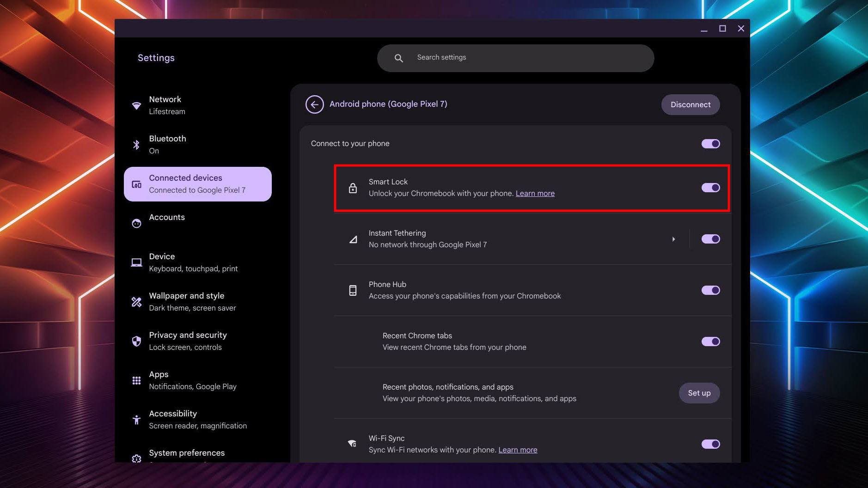Click the Phone Hub phone icon

pyautogui.click(x=353, y=290)
